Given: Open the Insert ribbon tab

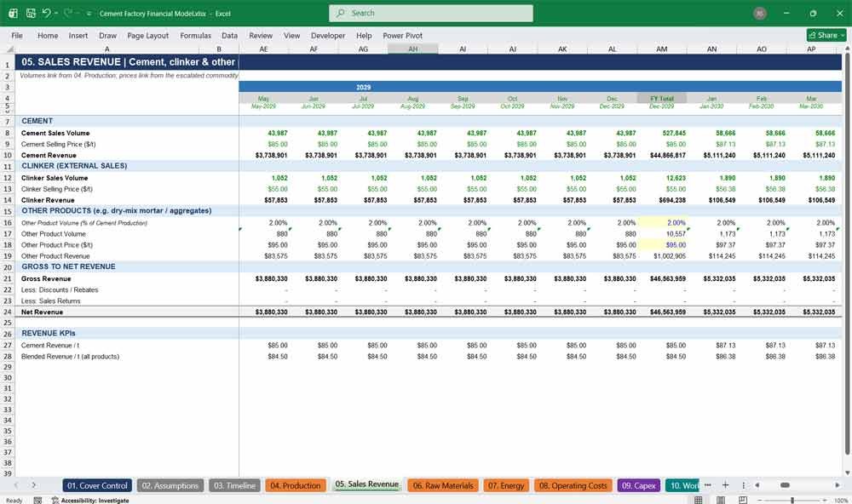Looking at the screenshot, I should point(78,35).
